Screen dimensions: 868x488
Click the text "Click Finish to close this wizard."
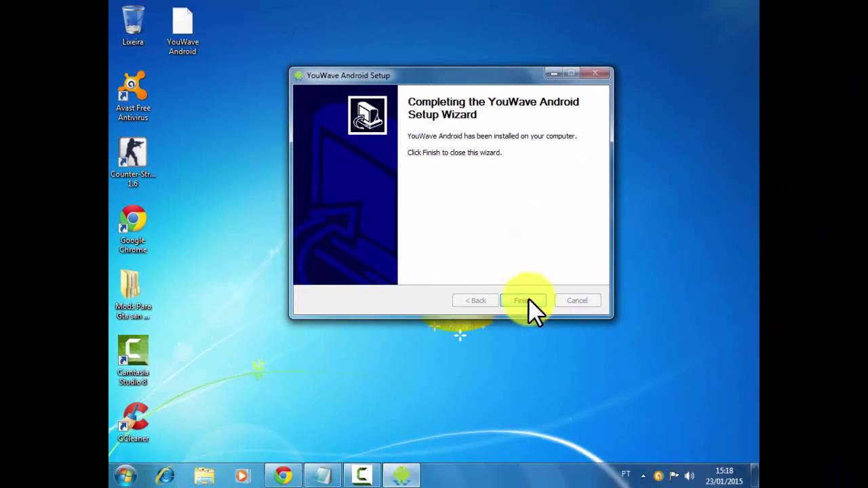point(454,152)
